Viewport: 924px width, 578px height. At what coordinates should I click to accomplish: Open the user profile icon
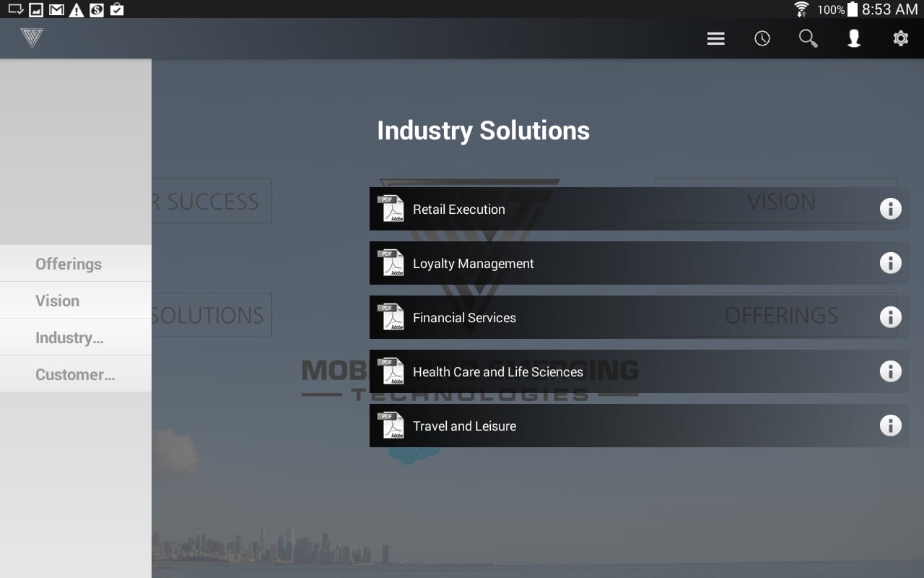(x=854, y=38)
